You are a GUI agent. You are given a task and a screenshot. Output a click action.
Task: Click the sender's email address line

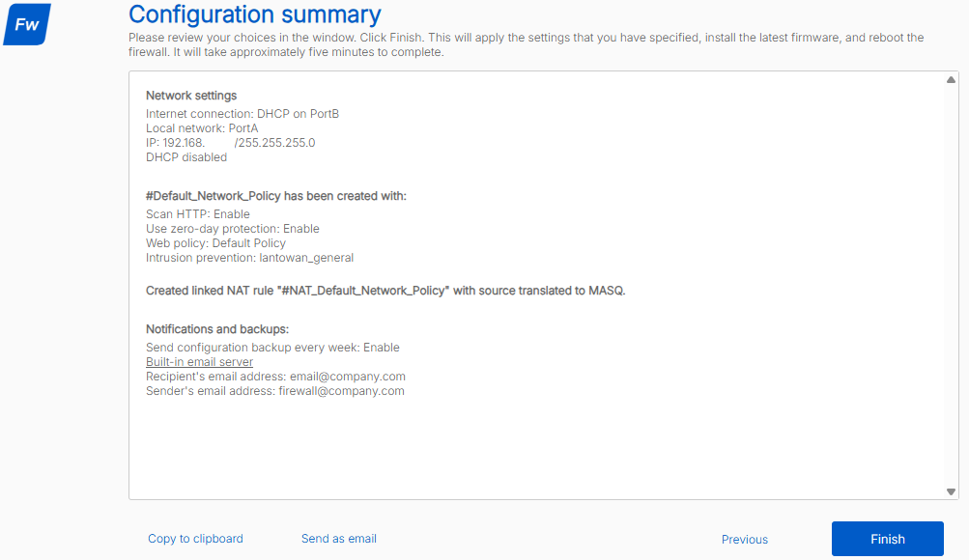coord(274,391)
